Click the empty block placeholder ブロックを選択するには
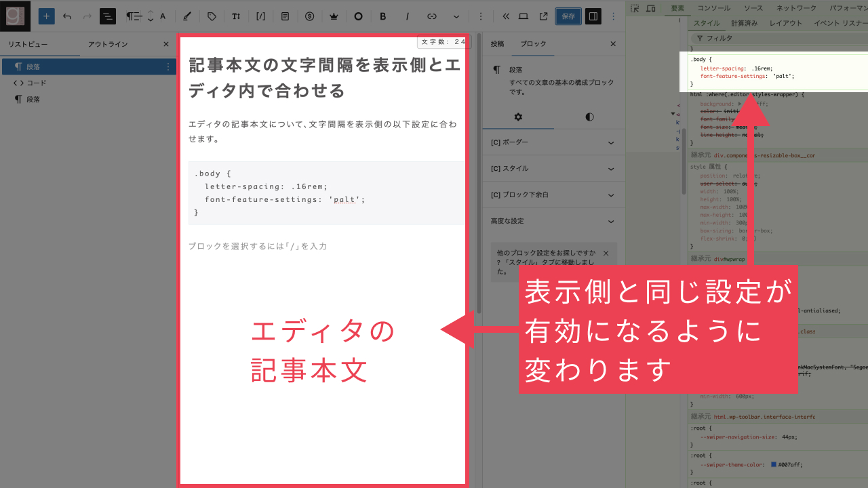This screenshot has height=488, width=868. click(x=258, y=246)
